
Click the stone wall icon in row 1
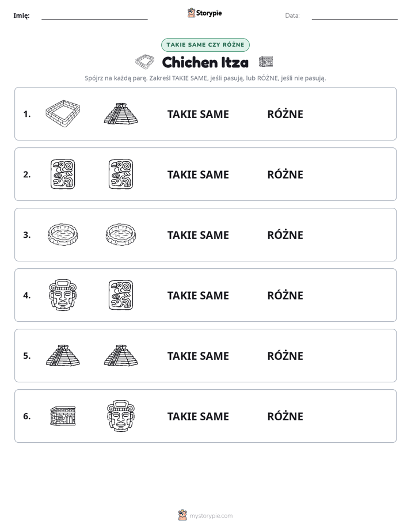click(x=63, y=113)
